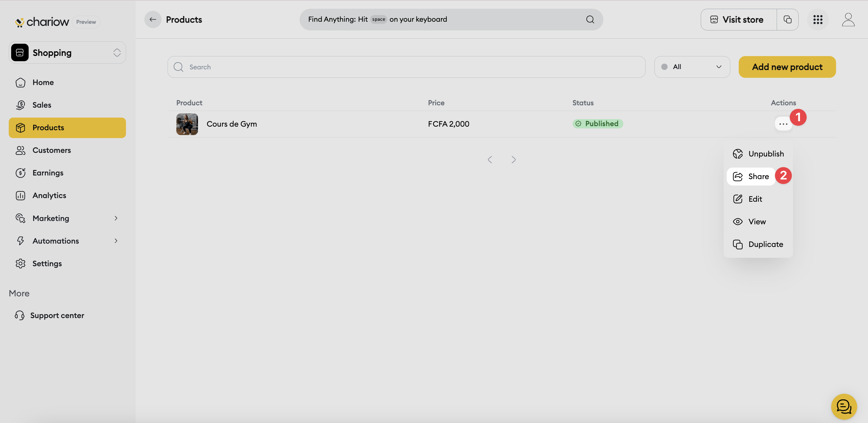The image size is (868, 423).
Task: Click the Shopping store logo icon
Action: coord(20,52)
